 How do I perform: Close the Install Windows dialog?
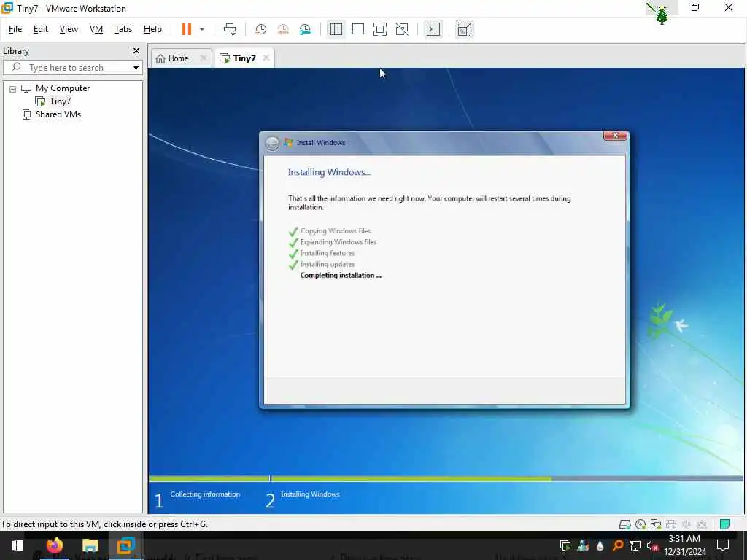tap(614, 136)
